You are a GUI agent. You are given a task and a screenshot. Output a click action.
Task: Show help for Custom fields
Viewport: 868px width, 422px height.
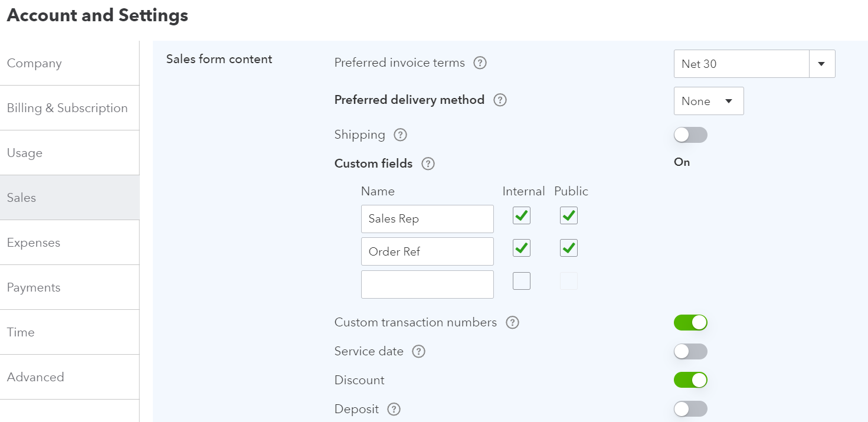coord(428,163)
